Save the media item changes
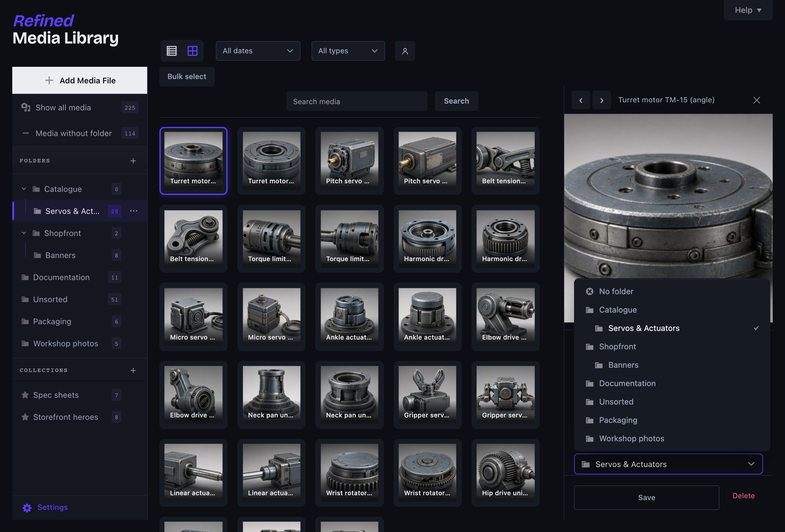 point(646,498)
